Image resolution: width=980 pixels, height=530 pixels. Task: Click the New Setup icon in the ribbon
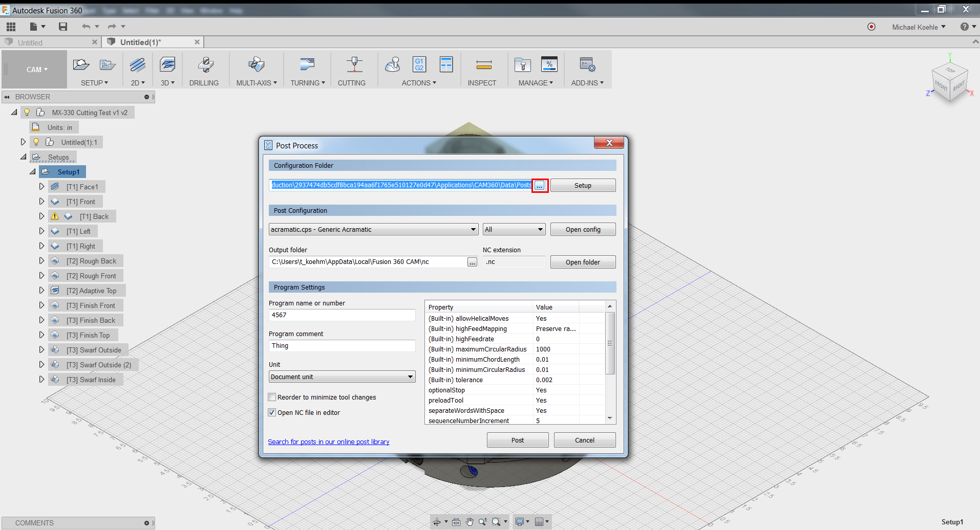point(81,64)
